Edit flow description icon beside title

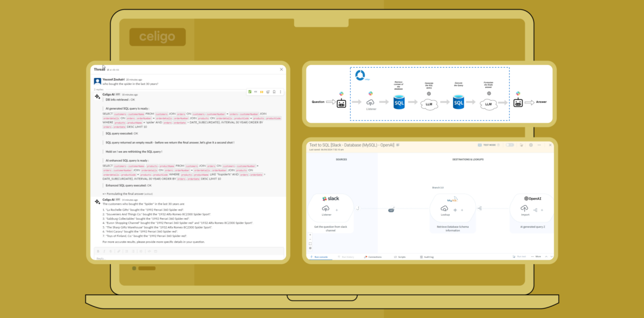point(398,145)
